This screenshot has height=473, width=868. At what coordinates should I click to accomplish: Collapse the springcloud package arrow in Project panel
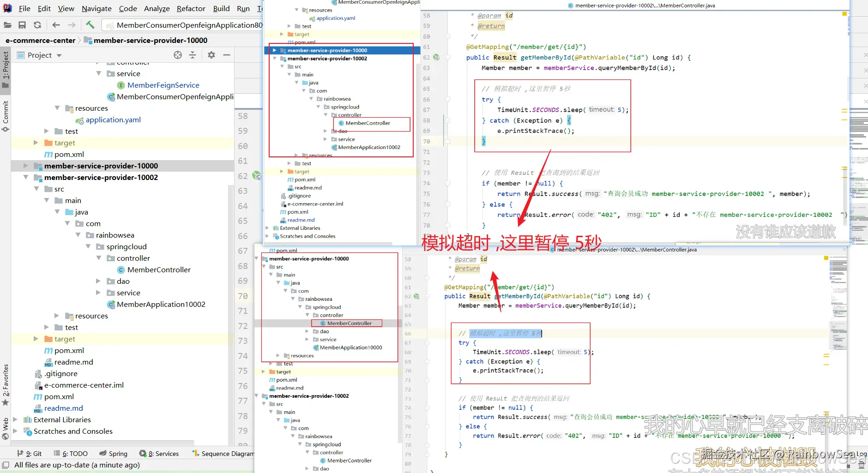tap(88, 246)
